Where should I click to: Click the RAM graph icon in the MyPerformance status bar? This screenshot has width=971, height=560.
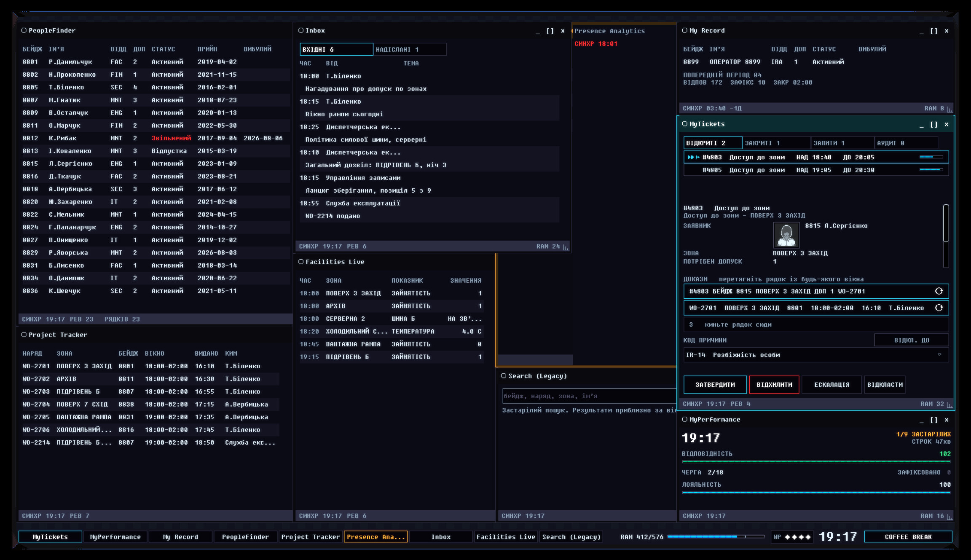tap(950, 516)
